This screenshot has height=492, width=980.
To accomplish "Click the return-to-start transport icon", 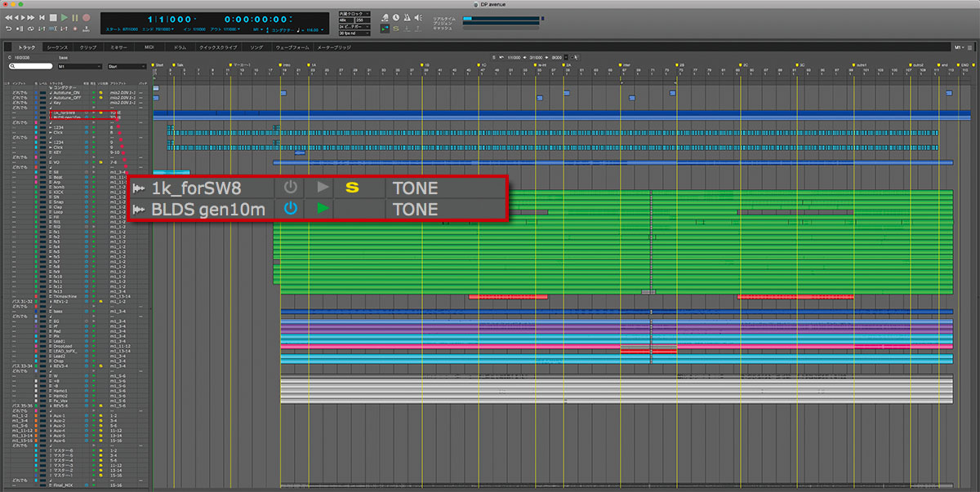I will point(42,18).
